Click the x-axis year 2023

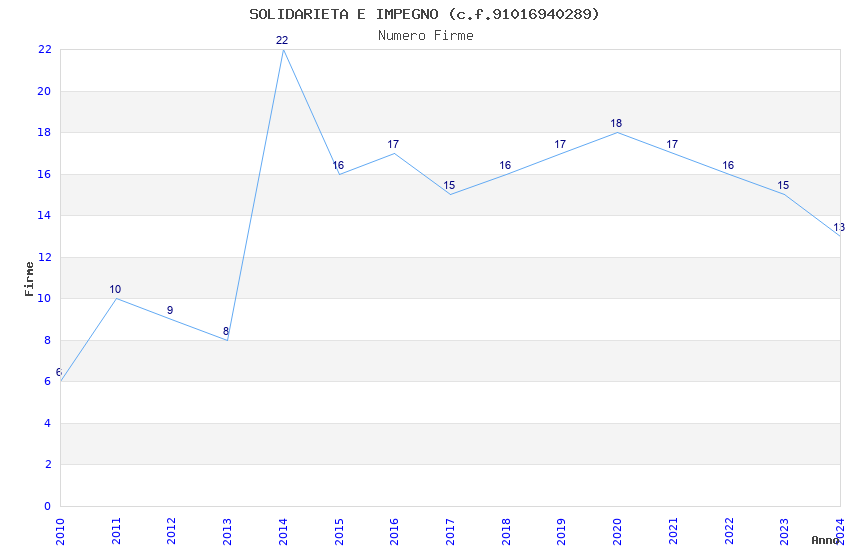point(784,532)
